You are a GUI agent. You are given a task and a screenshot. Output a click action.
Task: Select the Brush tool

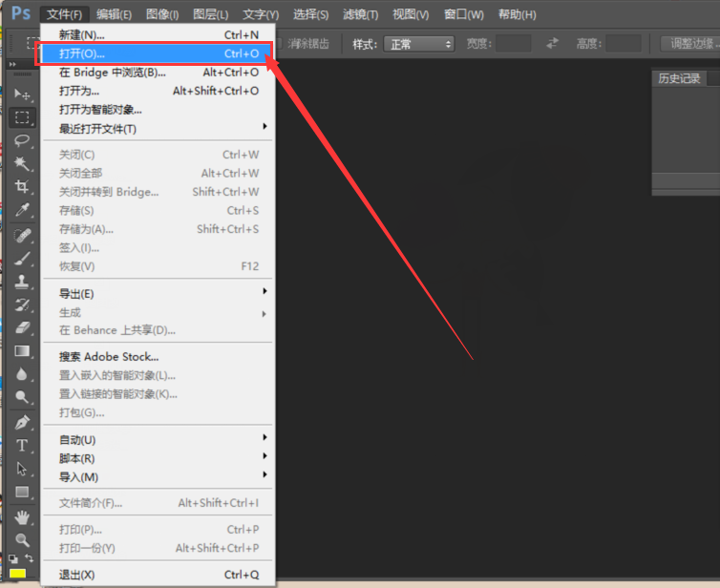point(22,259)
